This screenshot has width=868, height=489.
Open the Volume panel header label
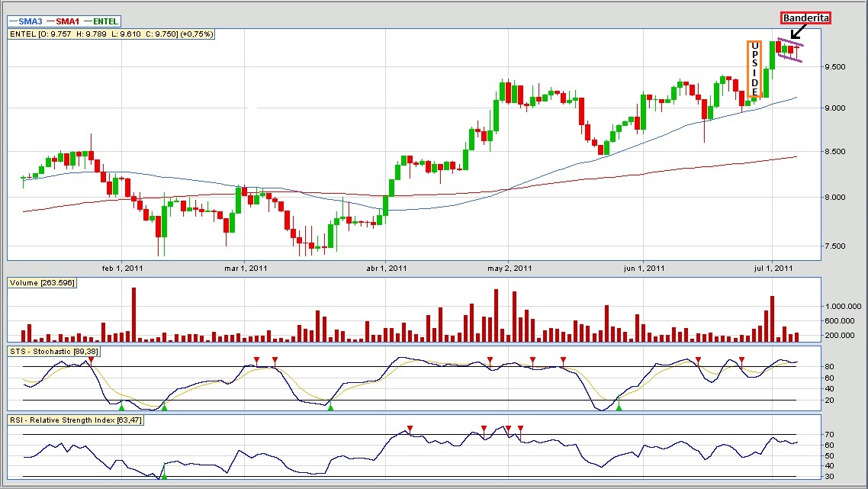(x=41, y=283)
